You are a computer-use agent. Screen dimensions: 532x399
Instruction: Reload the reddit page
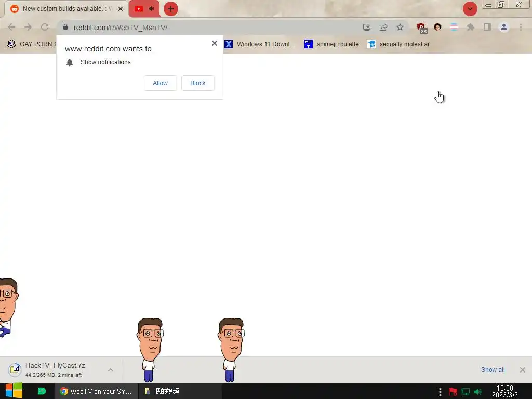(x=45, y=27)
